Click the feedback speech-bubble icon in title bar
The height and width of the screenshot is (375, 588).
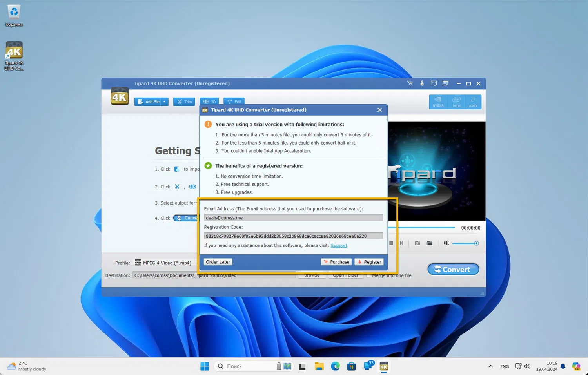coord(434,83)
